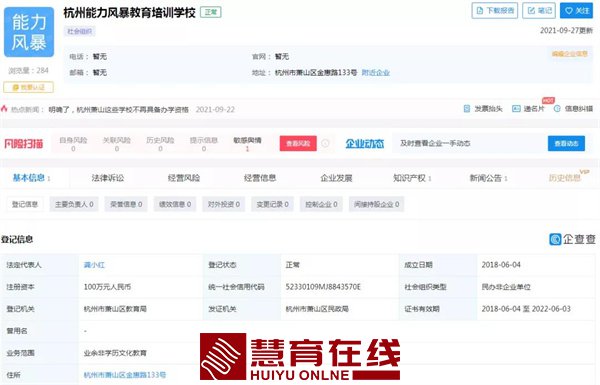The height and width of the screenshot is (385, 600).
Task: Select 提示信息 count
Action: [x=204, y=144]
